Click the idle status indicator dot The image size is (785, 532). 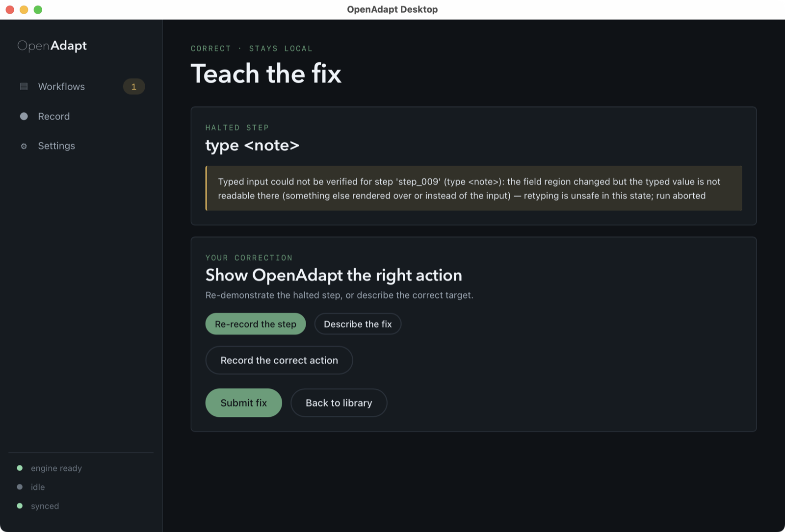click(x=20, y=487)
